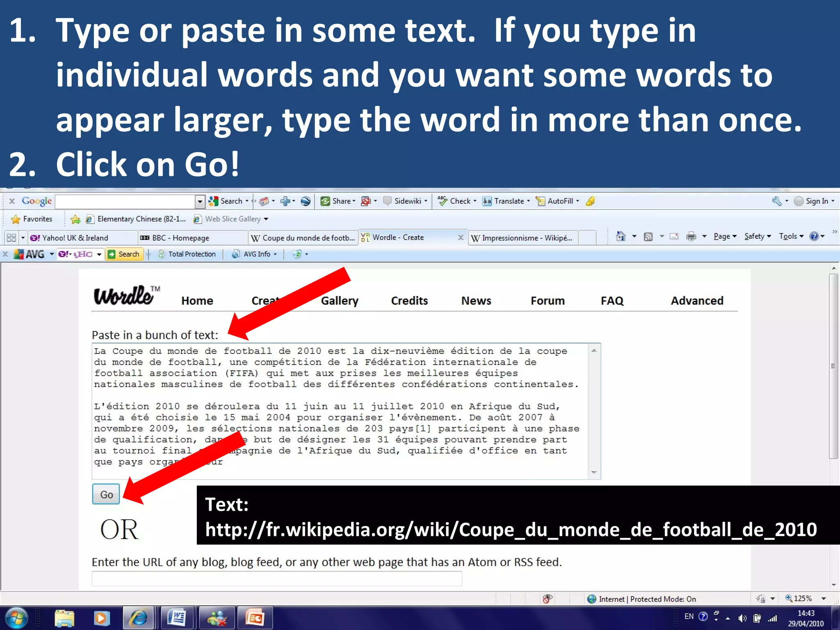Click the Home icon in the command bar

click(621, 236)
